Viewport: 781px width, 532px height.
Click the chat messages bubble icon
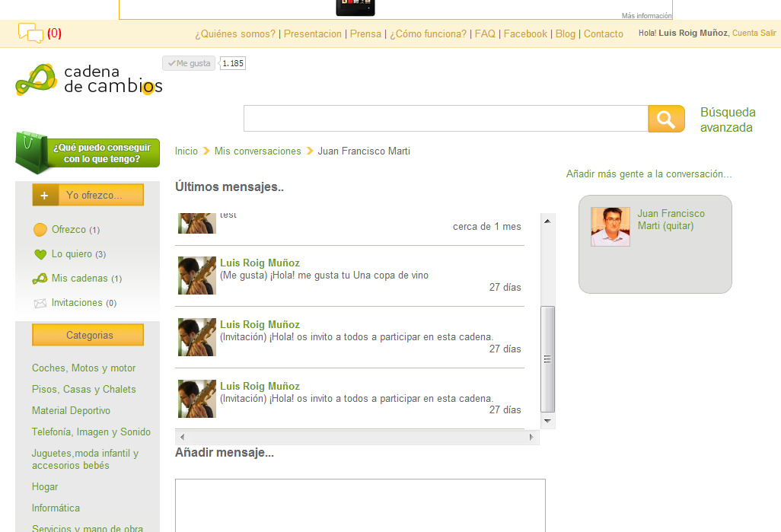[x=30, y=33]
